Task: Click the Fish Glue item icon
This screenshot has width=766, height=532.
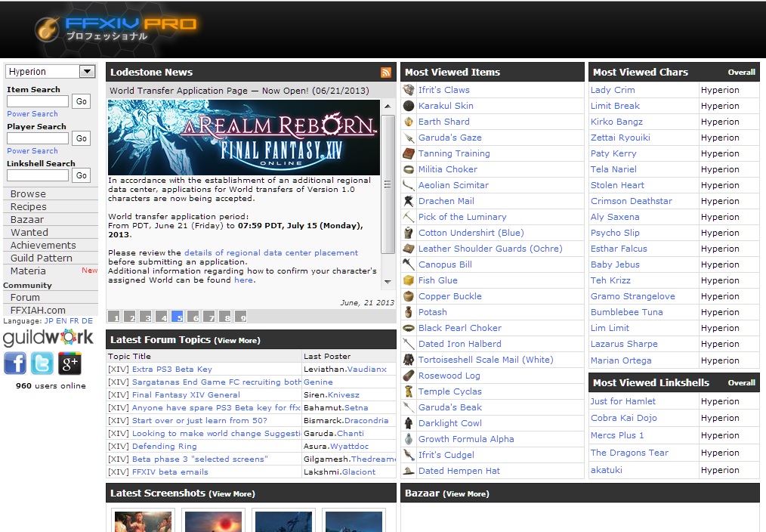Action: pyautogui.click(x=409, y=280)
